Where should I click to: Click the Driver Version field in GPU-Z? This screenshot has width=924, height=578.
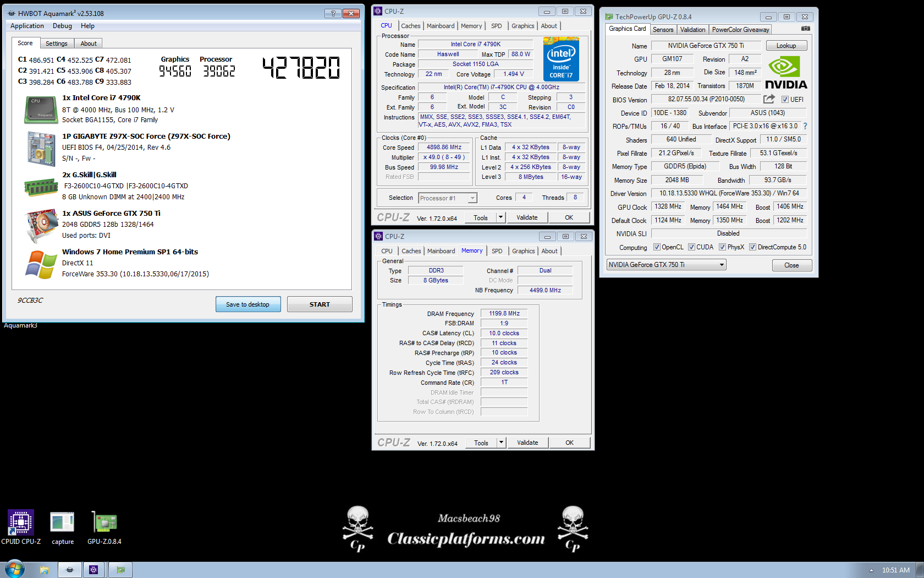pyautogui.click(x=729, y=193)
